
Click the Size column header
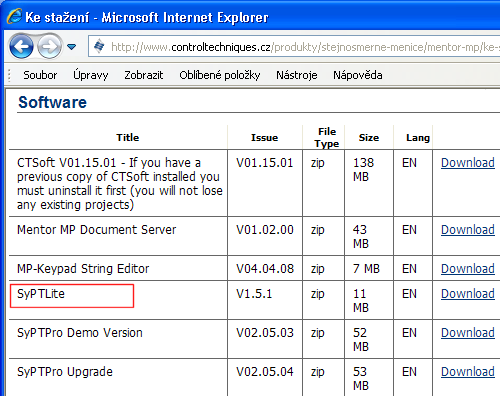point(369,137)
